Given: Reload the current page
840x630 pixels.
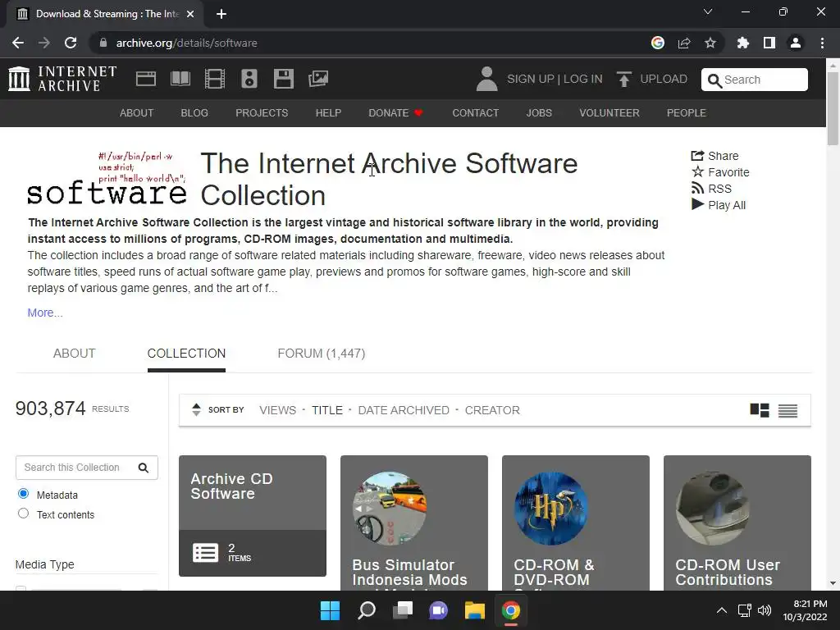Looking at the screenshot, I should [71, 43].
